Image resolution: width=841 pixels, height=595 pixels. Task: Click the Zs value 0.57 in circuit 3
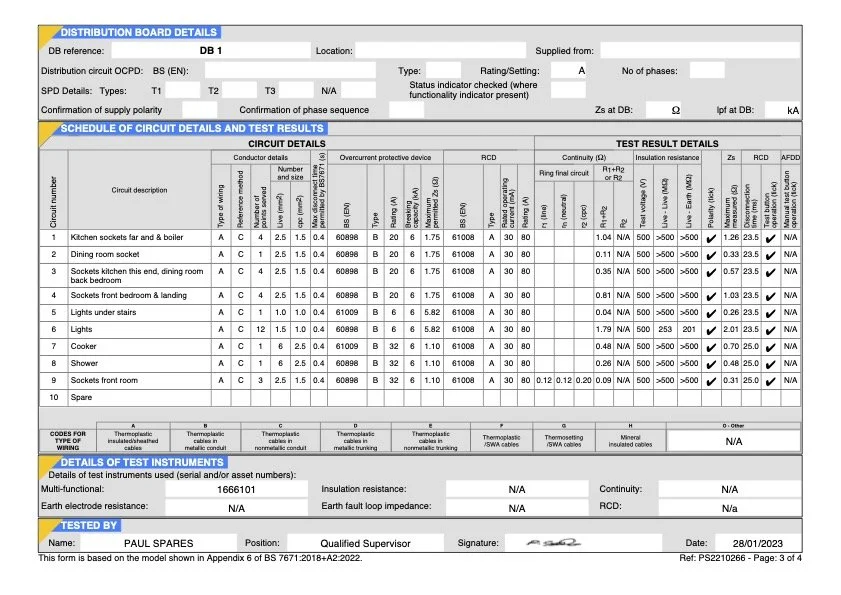point(731,271)
